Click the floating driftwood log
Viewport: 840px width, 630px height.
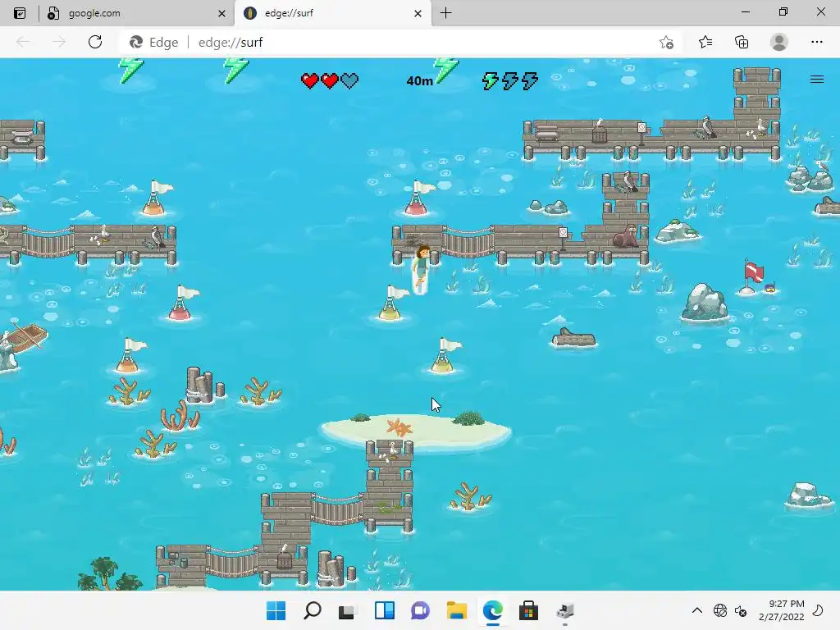click(573, 338)
